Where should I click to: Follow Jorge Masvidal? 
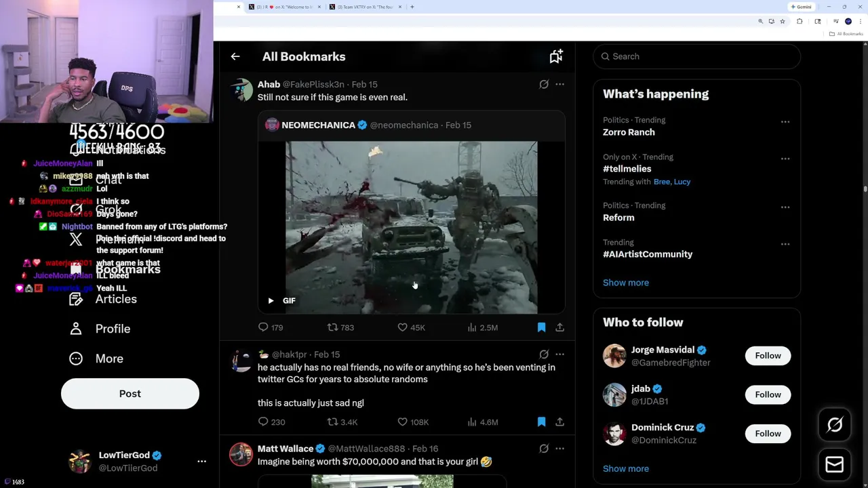click(x=768, y=356)
